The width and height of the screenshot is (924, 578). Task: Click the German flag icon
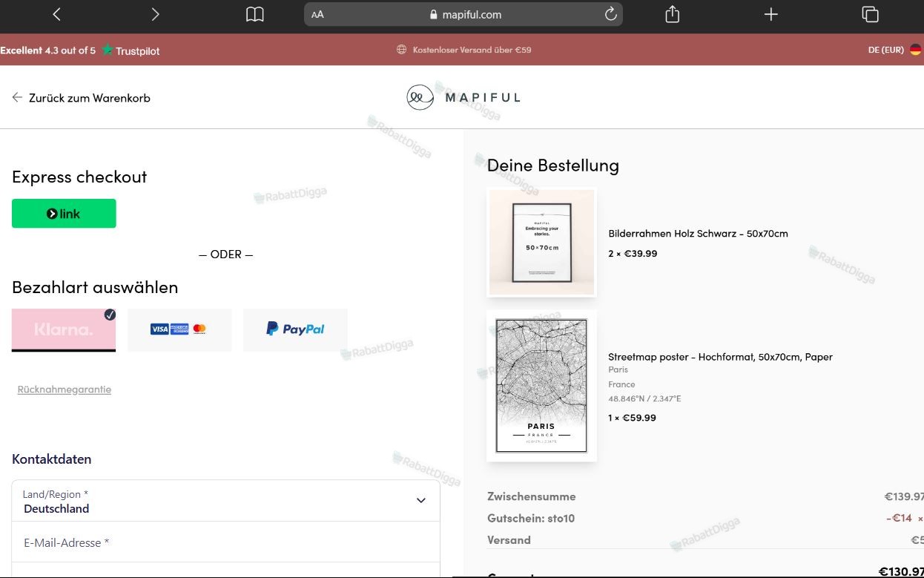[x=916, y=50]
